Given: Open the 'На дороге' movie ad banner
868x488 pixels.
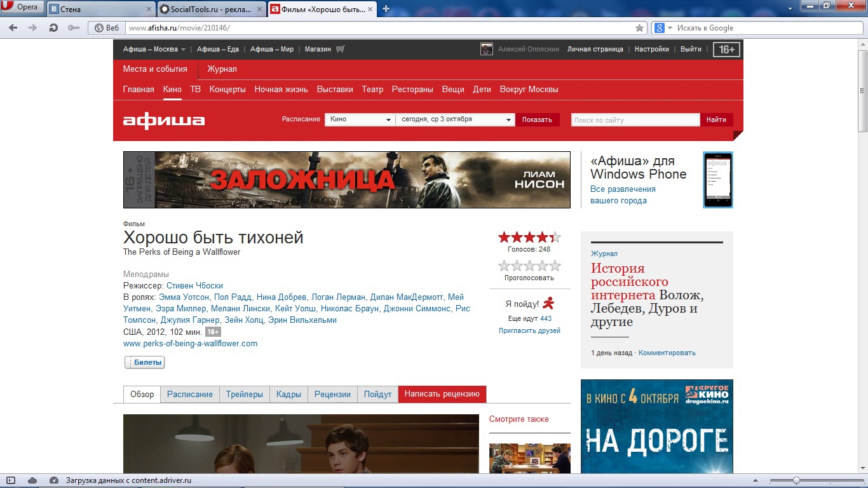Looking at the screenshot, I should click(x=657, y=426).
